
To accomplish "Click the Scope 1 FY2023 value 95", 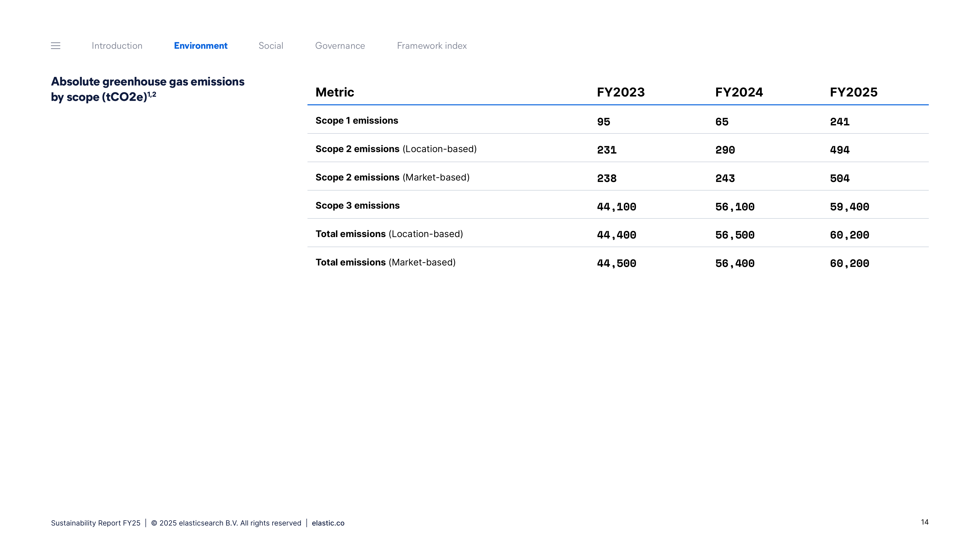I will click(x=603, y=122).
